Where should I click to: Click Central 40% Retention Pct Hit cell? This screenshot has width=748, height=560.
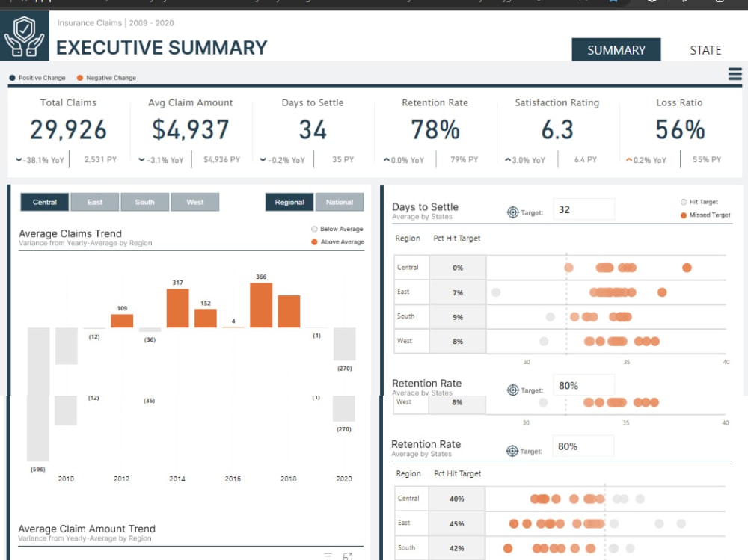point(456,499)
